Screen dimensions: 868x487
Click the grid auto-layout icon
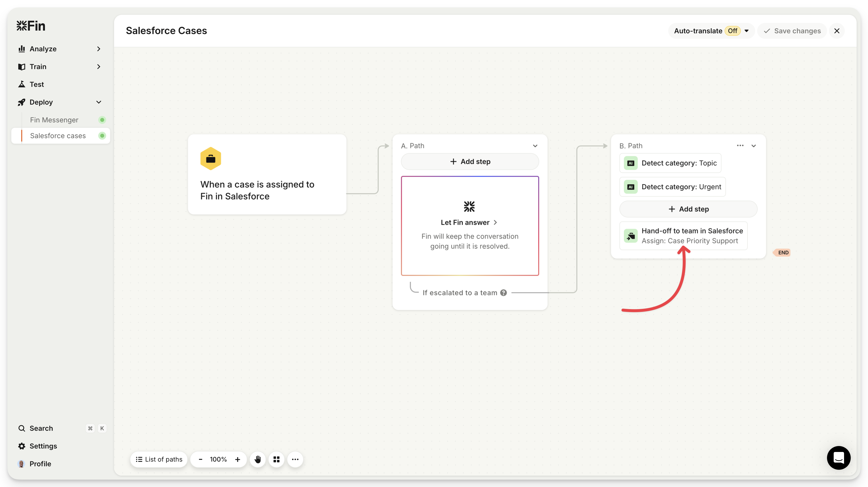tap(277, 459)
